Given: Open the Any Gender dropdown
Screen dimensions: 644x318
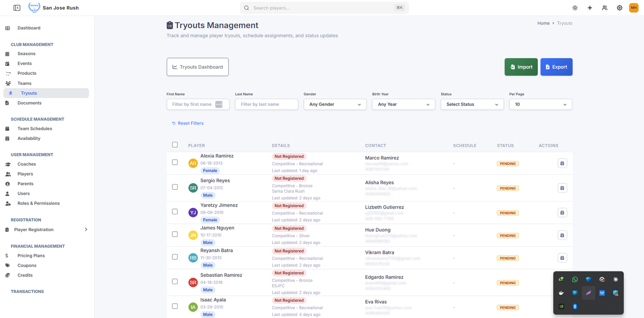Looking at the screenshot, I should (334, 104).
